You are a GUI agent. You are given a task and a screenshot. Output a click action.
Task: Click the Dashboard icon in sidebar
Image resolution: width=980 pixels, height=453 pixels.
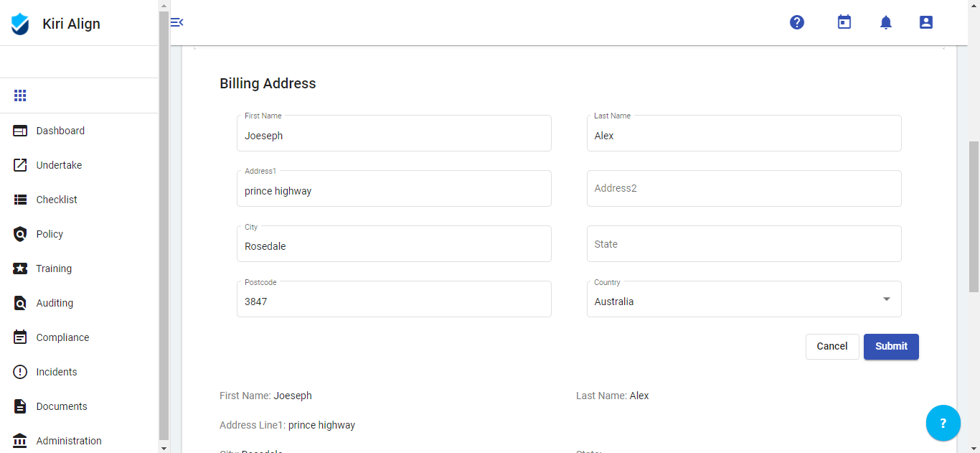[20, 131]
